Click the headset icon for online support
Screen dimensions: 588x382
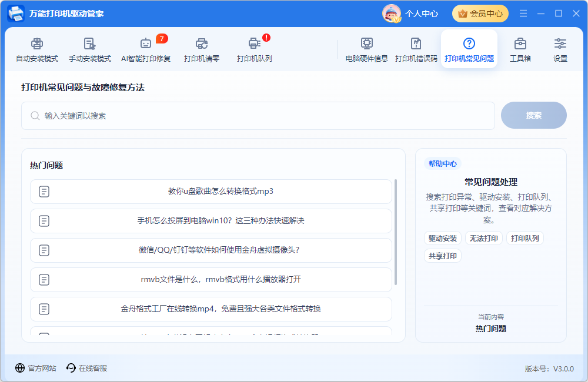pyautogui.click(x=71, y=368)
